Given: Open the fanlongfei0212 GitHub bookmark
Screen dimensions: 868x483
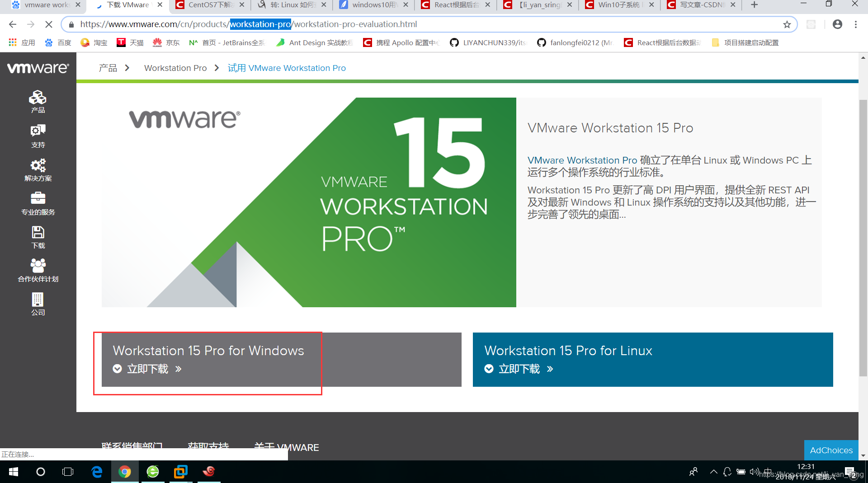Looking at the screenshot, I should click(575, 42).
